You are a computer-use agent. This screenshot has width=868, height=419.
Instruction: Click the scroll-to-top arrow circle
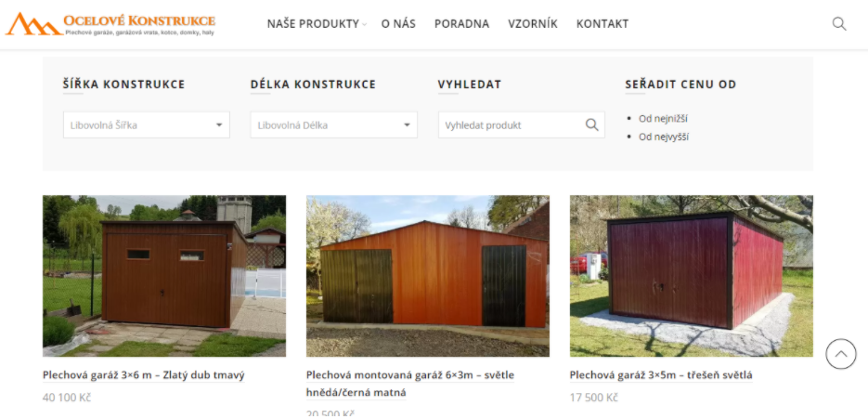tap(840, 354)
